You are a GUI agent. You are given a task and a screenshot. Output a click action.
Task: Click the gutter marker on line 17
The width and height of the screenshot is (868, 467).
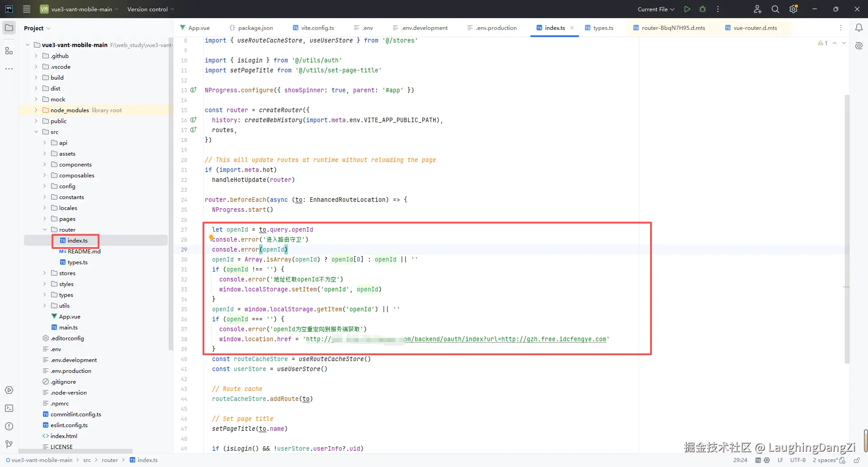193,130
